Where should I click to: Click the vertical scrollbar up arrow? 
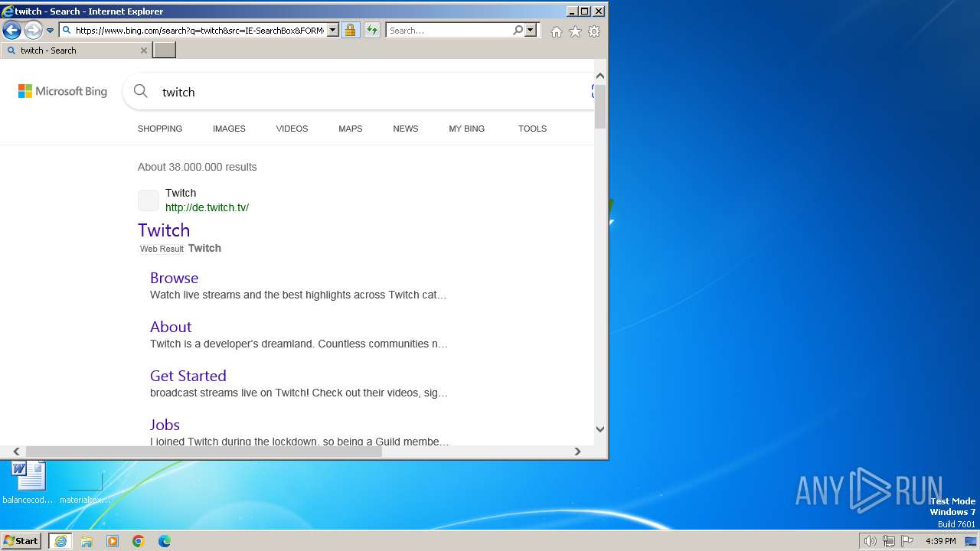[x=600, y=76]
